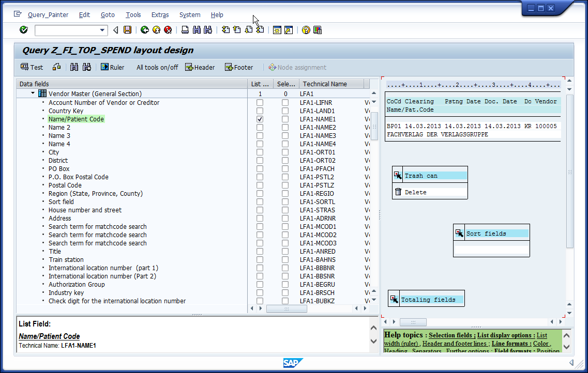This screenshot has height=373, width=588.
Task: Open the List display options help link
Action: pyautogui.click(x=506, y=335)
